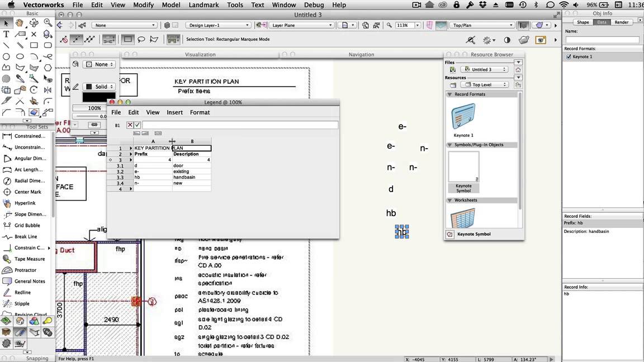644x362 pixels.
Task: Open the fill style None dropdown
Action: tap(100, 64)
